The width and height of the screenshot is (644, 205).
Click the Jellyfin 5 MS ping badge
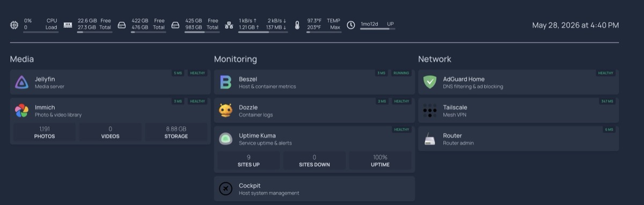[x=178, y=73]
